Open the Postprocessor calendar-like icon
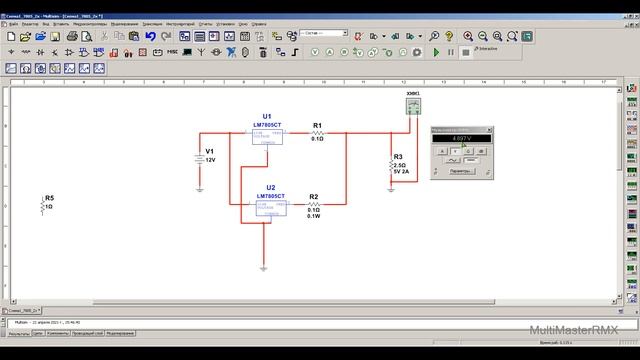The height and width of the screenshot is (360, 640). pyautogui.click(x=244, y=36)
